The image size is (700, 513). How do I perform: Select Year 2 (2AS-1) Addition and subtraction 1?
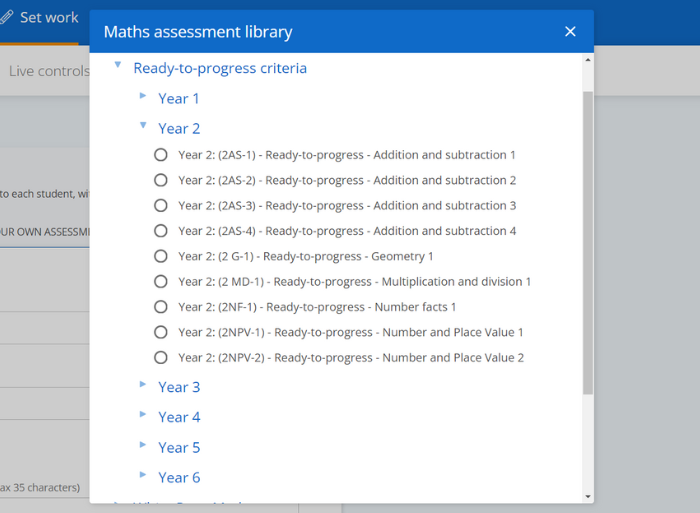click(x=161, y=155)
